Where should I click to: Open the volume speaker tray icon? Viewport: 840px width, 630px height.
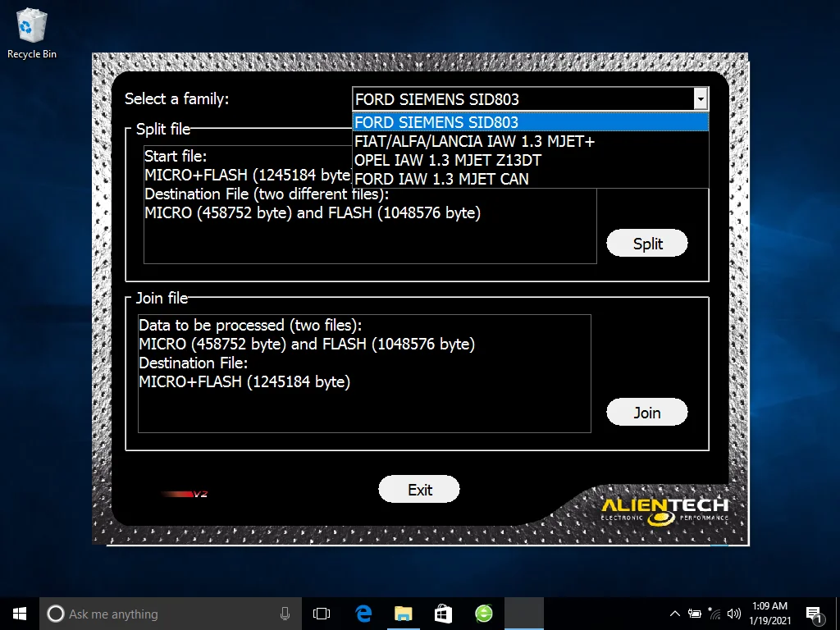(x=734, y=614)
